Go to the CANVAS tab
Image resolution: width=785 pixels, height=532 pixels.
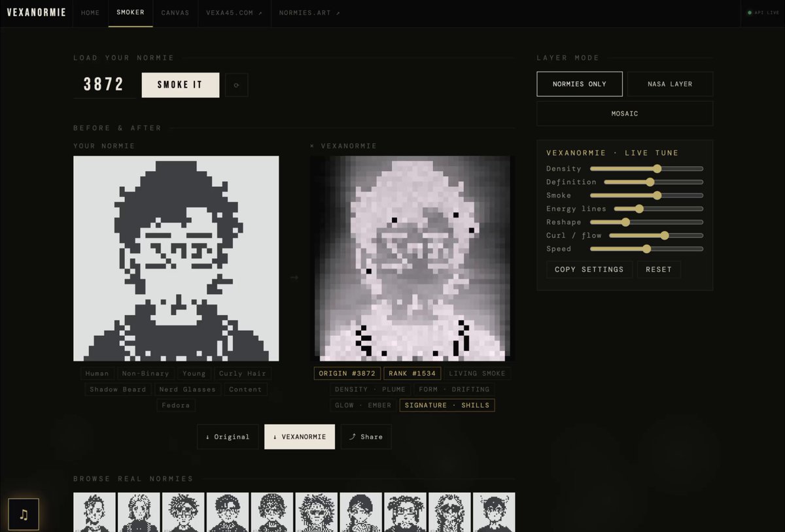175,12
